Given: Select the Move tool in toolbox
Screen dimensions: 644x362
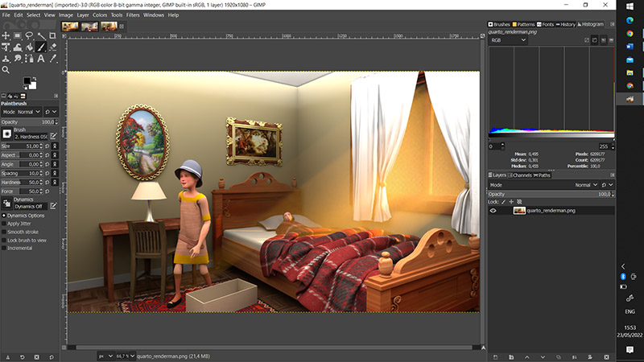Looking at the screenshot, I should click(6, 35).
